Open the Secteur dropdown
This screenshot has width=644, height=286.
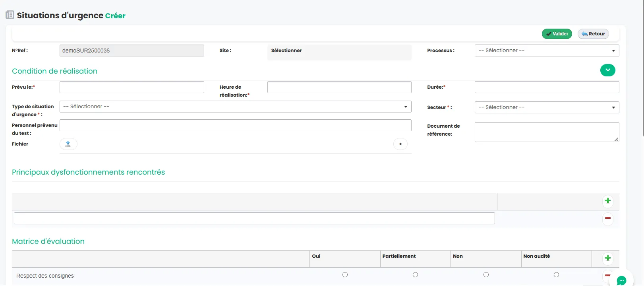[x=547, y=107]
